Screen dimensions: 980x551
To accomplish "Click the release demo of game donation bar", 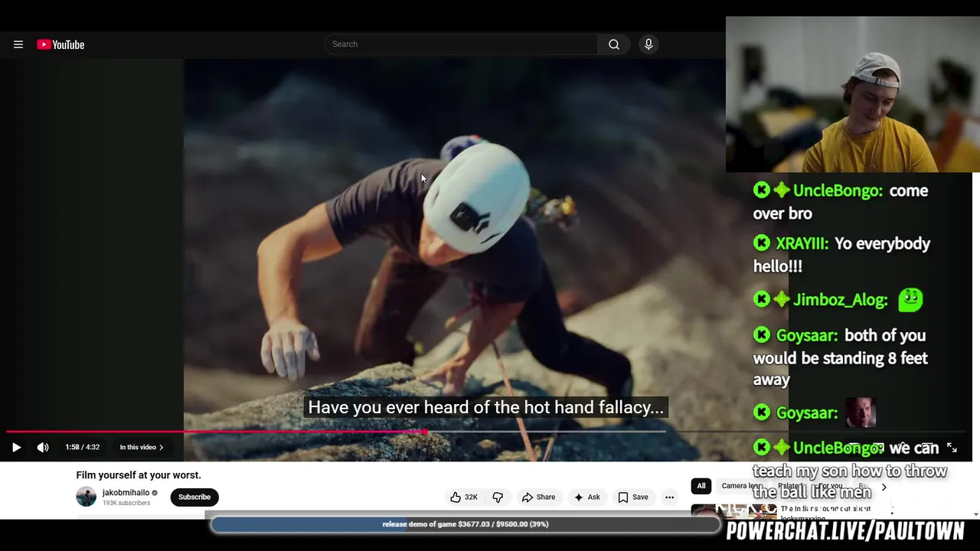I will click(465, 524).
